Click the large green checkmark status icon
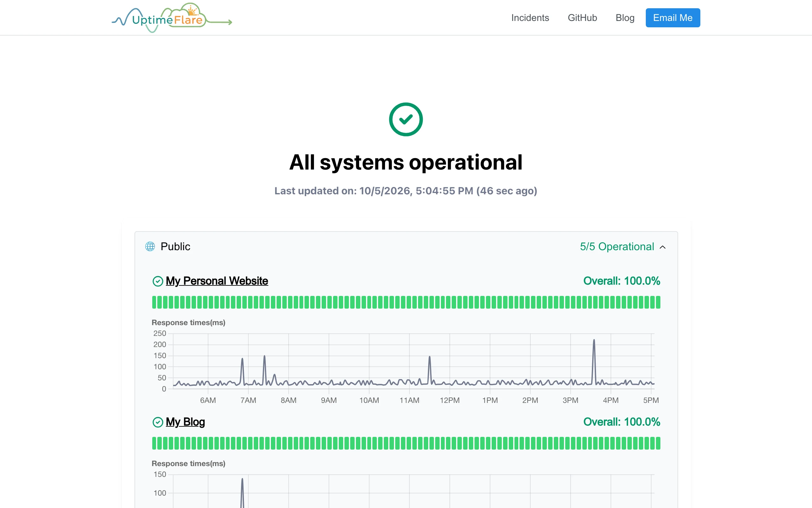Screen dimensions: 812x508 (406, 119)
